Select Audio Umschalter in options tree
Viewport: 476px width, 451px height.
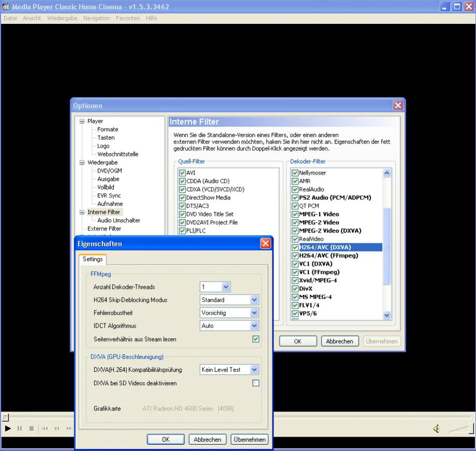pos(119,221)
